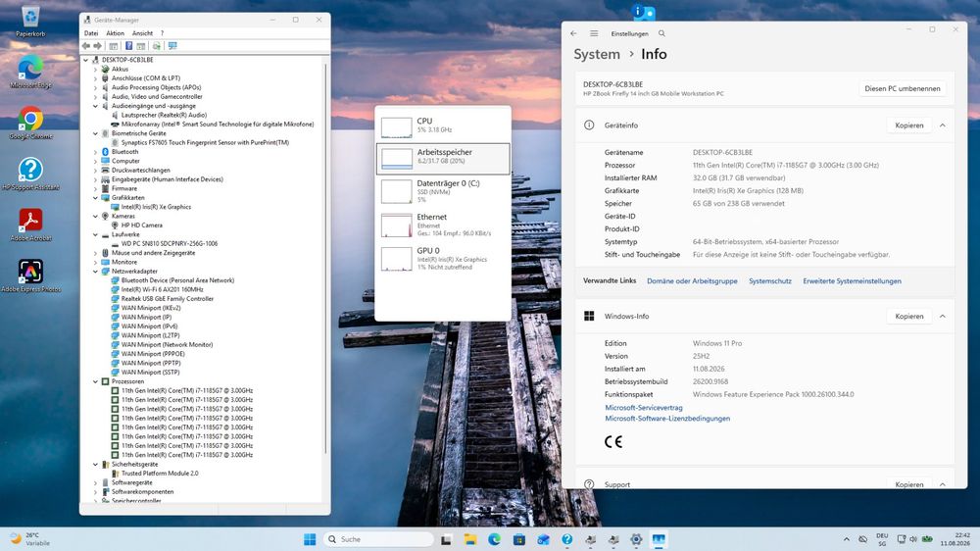Click the hamburger menu icon in Einstellungen

point(595,33)
